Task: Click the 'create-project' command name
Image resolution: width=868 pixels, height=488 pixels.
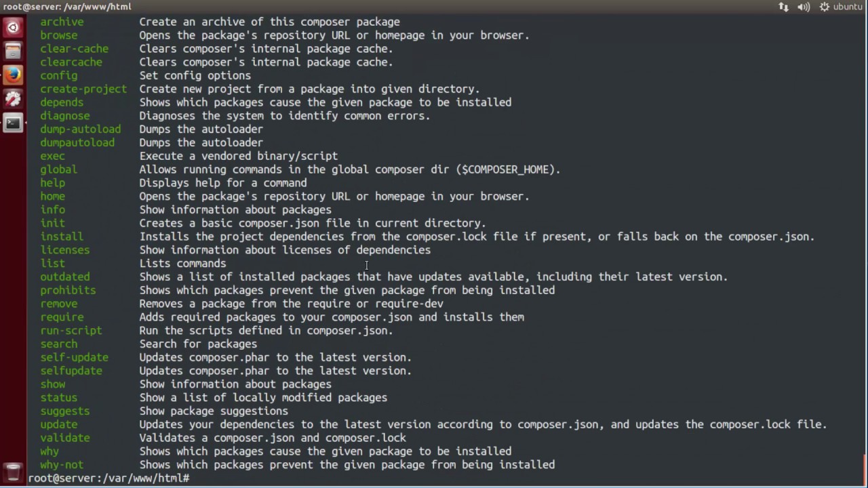Action: [83, 89]
